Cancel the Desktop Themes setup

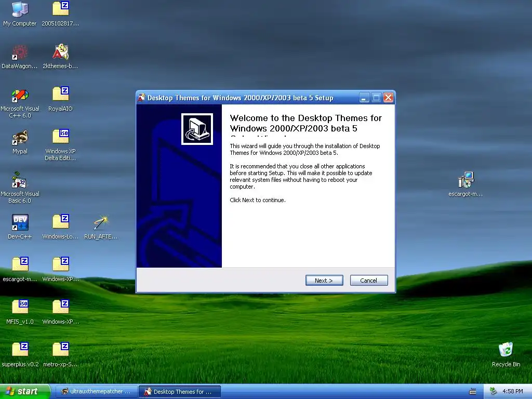point(369,280)
